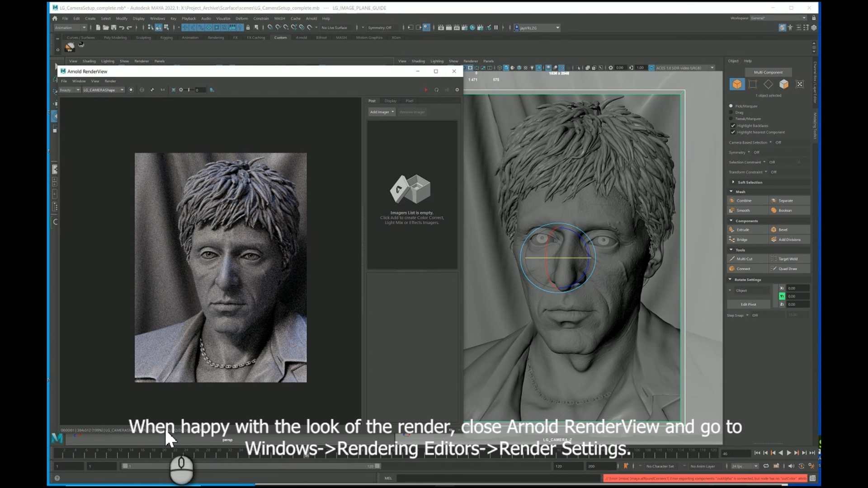
Task: Switch to the Display tab
Action: pyautogui.click(x=390, y=101)
